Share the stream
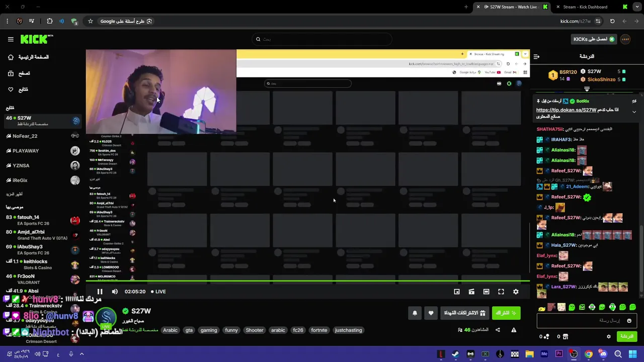Screen dimensions: 644x362 coord(498,330)
